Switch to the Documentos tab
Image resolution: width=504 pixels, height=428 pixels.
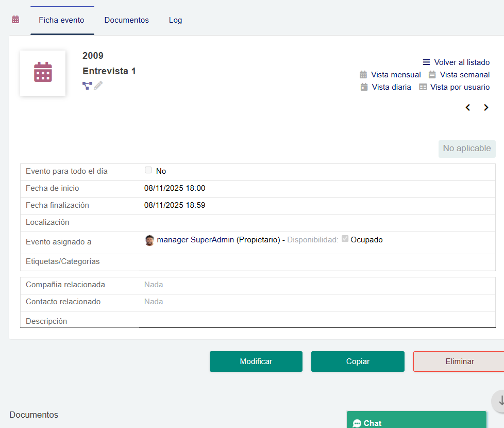pyautogui.click(x=126, y=20)
